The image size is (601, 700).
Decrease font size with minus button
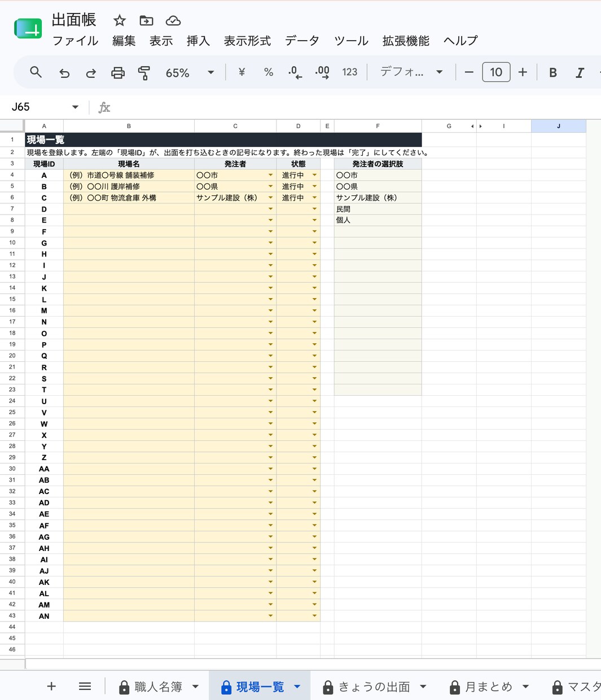(x=469, y=72)
